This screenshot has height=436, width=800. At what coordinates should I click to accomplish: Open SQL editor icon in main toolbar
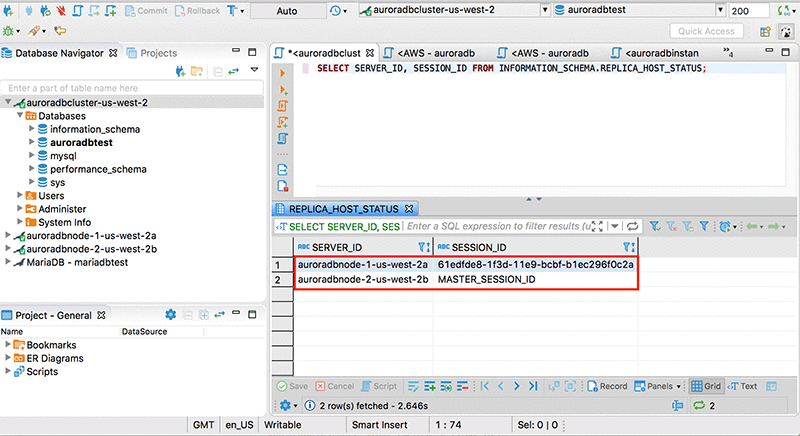pos(77,10)
